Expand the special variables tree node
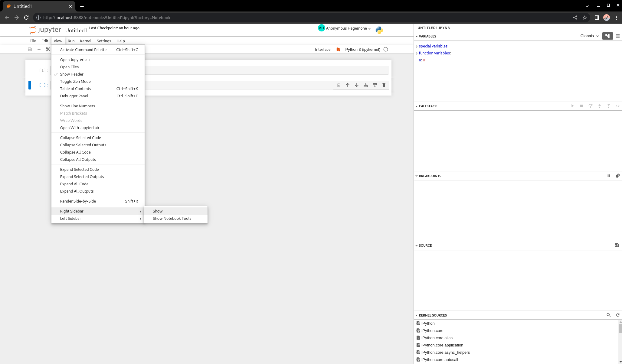622x364 pixels. [417, 46]
